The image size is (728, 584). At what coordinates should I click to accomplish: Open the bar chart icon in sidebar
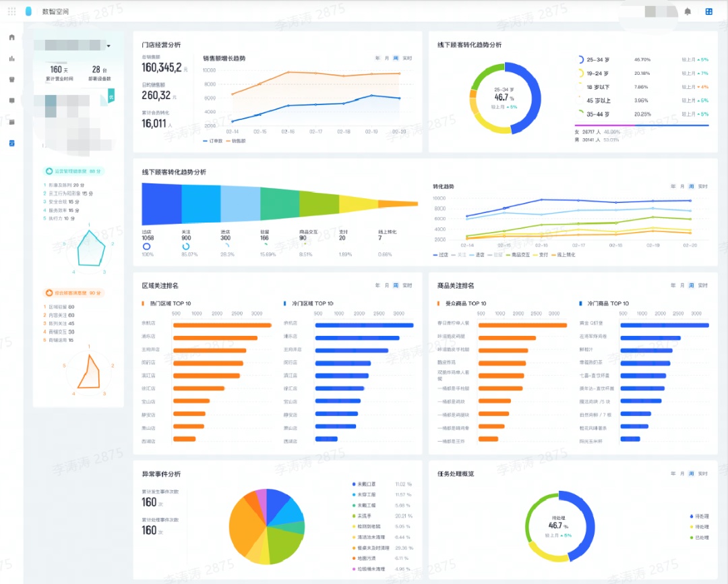11,59
